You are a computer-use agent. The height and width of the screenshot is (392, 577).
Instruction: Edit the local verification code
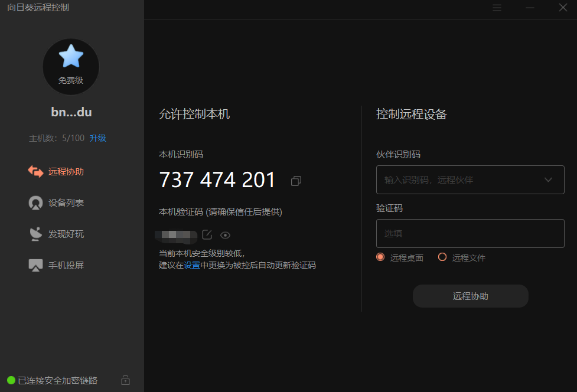(x=207, y=234)
